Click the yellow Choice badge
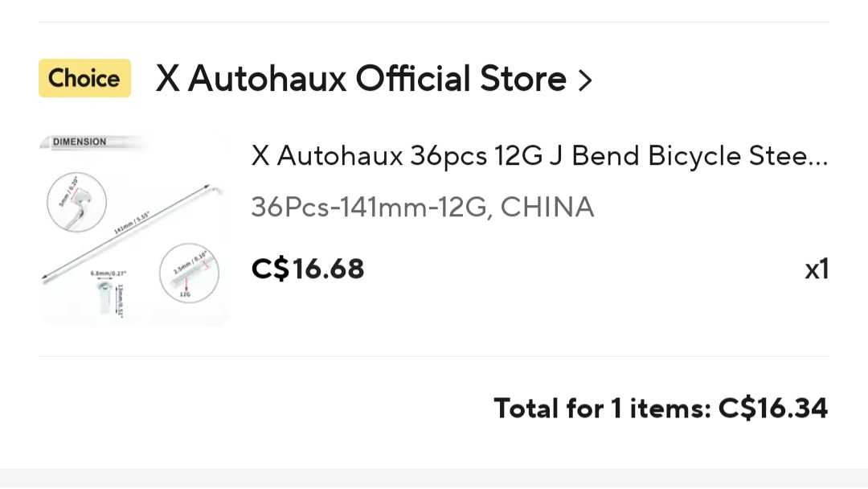Image resolution: width=868 pixels, height=489 pixels. click(x=84, y=78)
